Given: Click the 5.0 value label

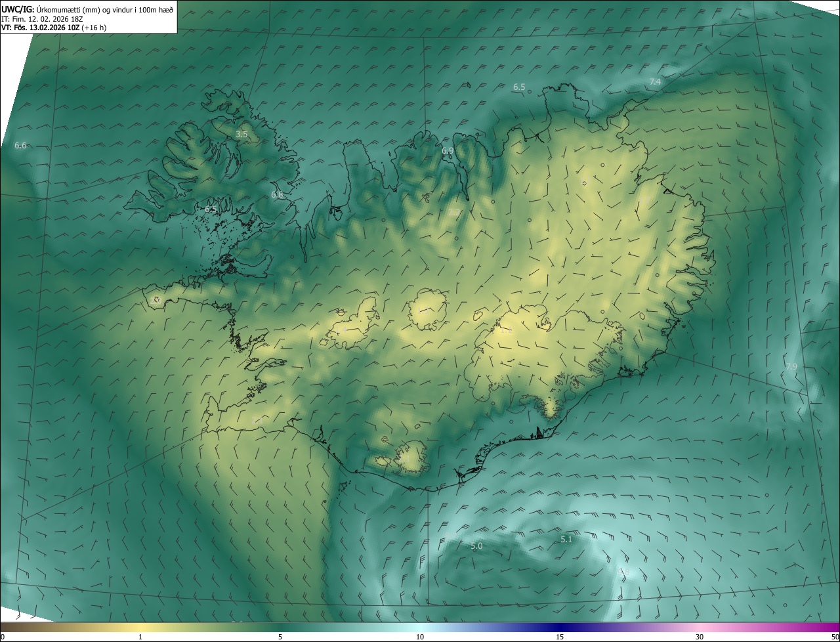Looking at the screenshot, I should (x=476, y=546).
